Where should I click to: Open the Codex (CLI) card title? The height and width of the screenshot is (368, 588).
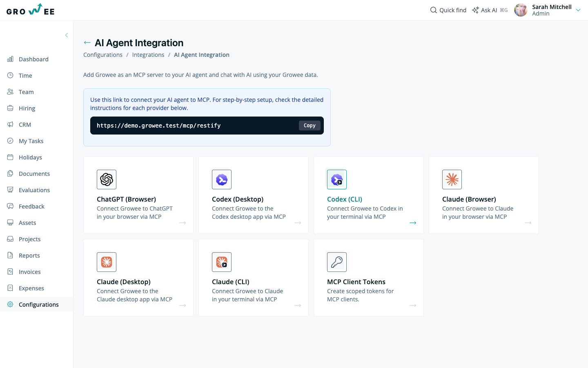(x=345, y=199)
